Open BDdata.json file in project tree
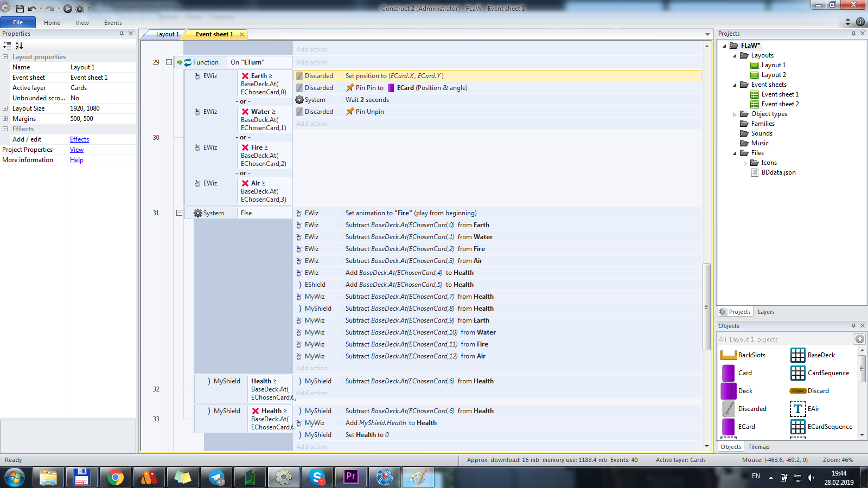The image size is (868, 488). [778, 172]
